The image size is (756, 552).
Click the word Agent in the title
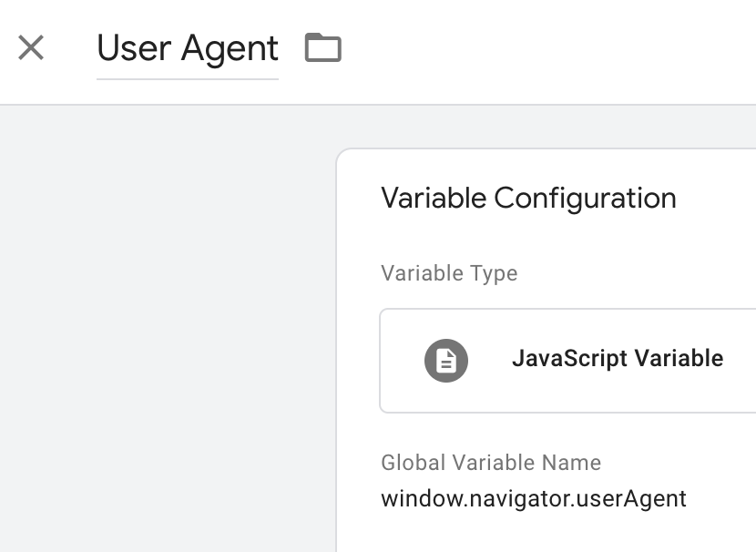pos(230,50)
